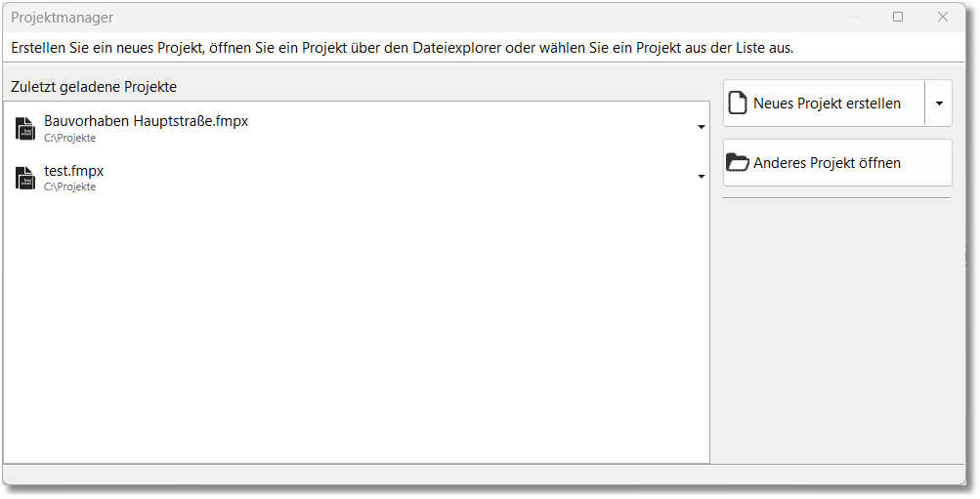Expand options arrow for Bauvorhaben Hauptstraße.fmpx
This screenshot has height=499, width=980.
pyautogui.click(x=702, y=127)
